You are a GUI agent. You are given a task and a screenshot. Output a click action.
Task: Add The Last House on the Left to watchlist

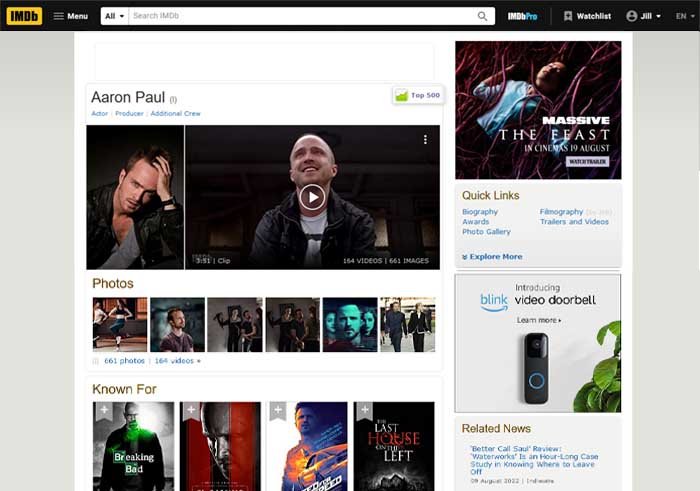coord(364,410)
